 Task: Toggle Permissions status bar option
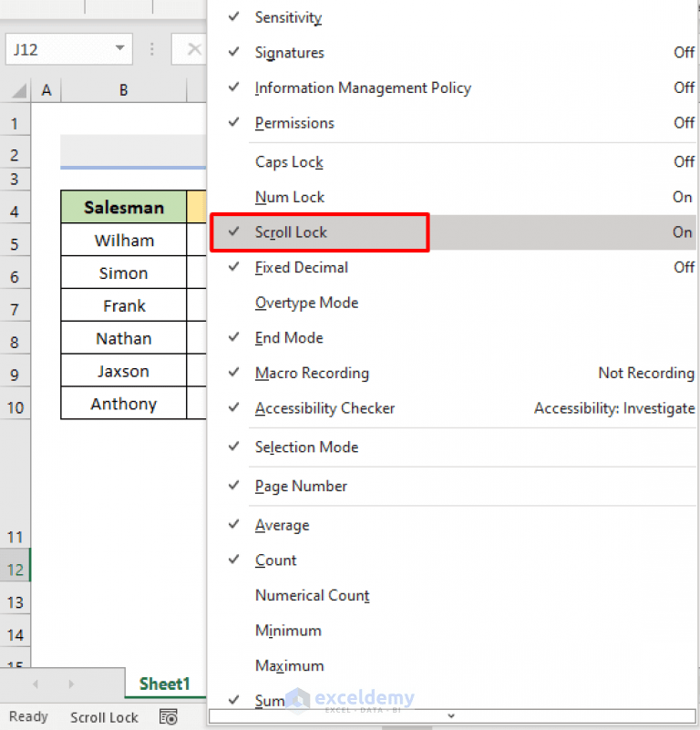coord(452,123)
